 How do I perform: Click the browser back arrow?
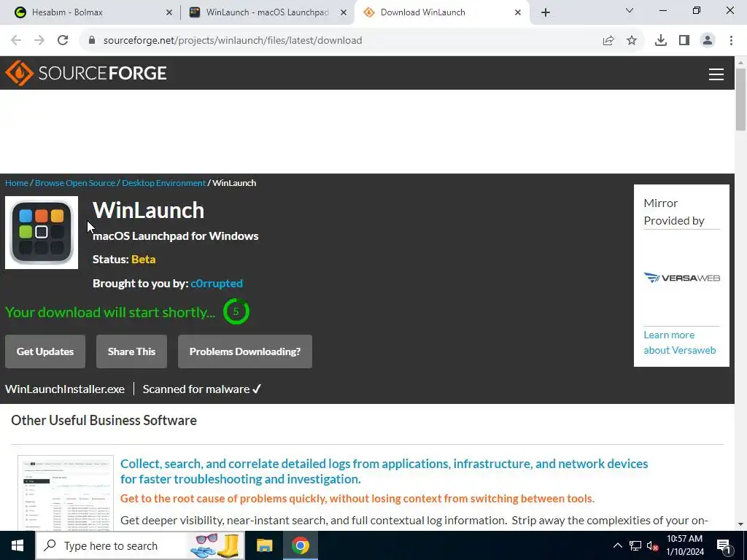[x=16, y=40]
